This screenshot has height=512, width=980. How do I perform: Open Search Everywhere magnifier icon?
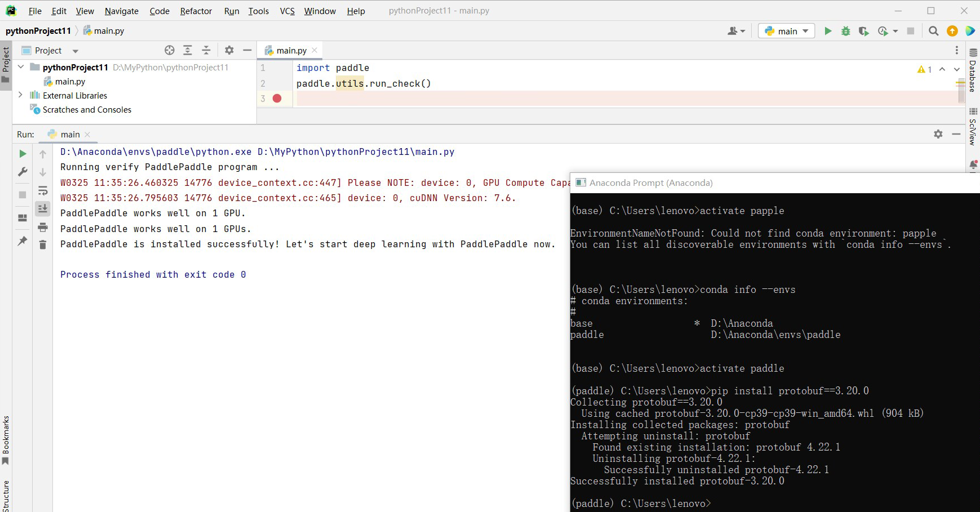click(934, 31)
